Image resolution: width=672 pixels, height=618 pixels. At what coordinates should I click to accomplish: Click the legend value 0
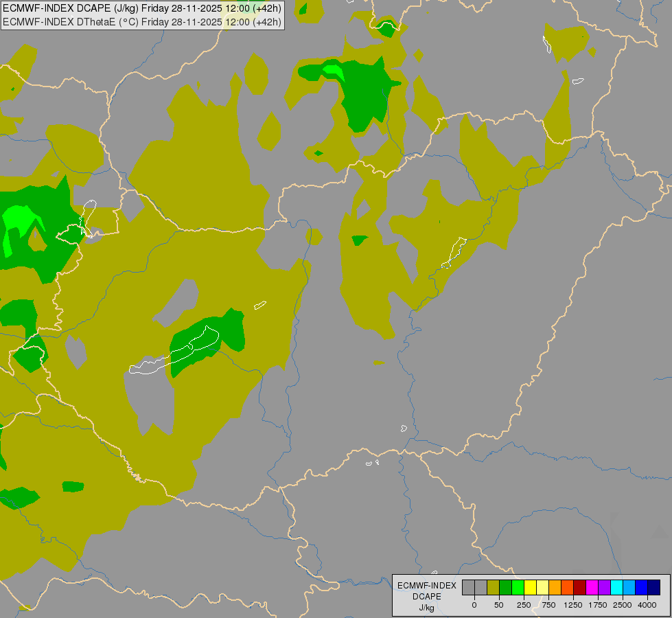[474, 605]
